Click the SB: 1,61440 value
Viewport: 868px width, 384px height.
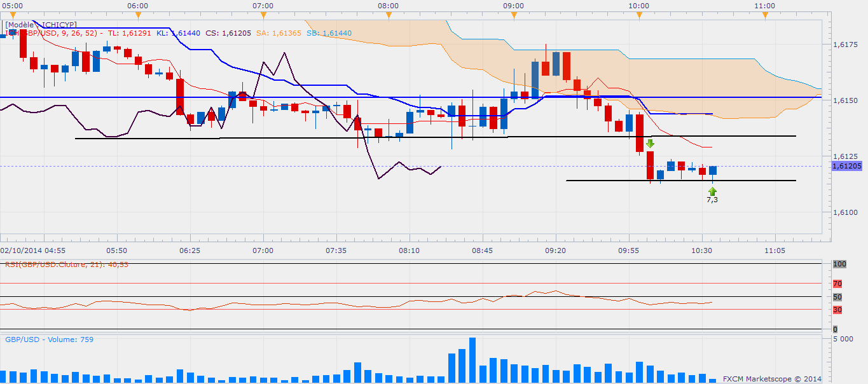click(328, 33)
